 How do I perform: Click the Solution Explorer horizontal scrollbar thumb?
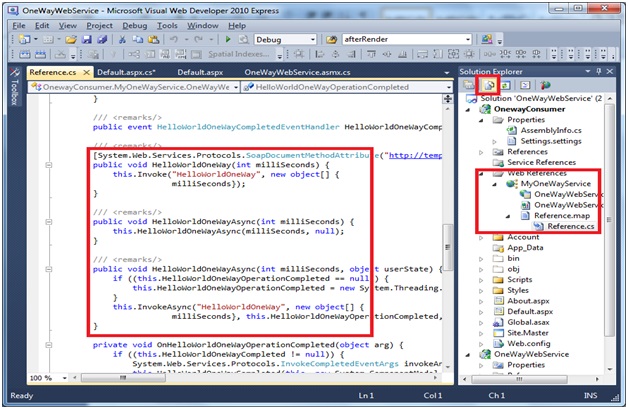(x=519, y=379)
